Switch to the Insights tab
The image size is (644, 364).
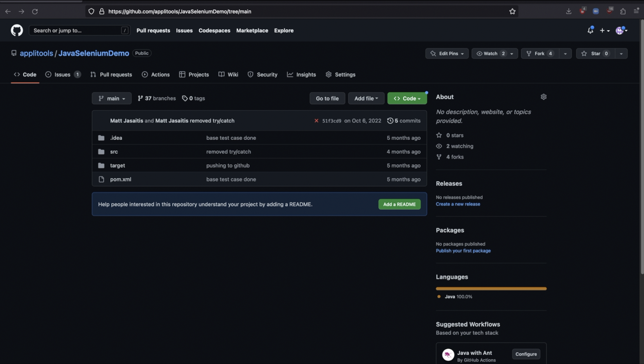pyautogui.click(x=301, y=74)
